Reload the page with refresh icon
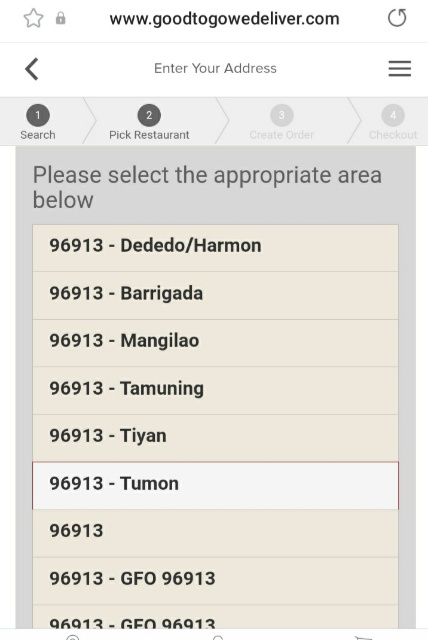The width and height of the screenshot is (428, 640). [x=397, y=18]
